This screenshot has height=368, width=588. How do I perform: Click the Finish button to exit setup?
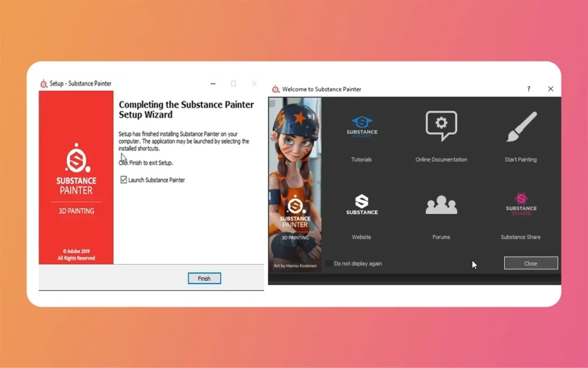click(204, 278)
